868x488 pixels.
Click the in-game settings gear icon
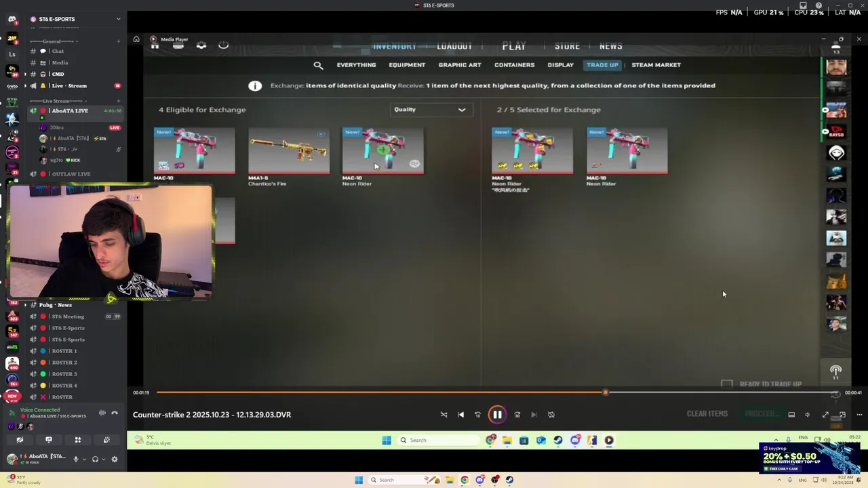[x=201, y=45]
